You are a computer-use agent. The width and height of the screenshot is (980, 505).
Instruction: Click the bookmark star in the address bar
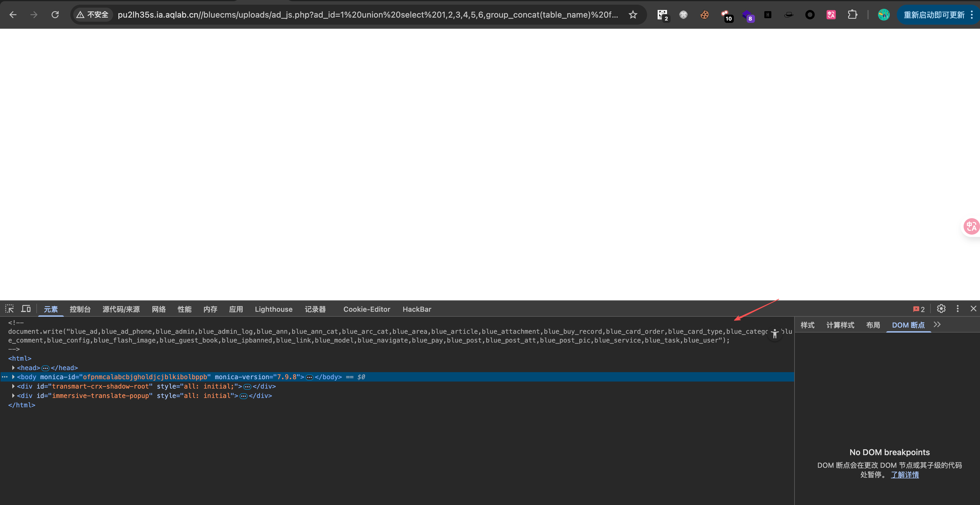tap(633, 15)
